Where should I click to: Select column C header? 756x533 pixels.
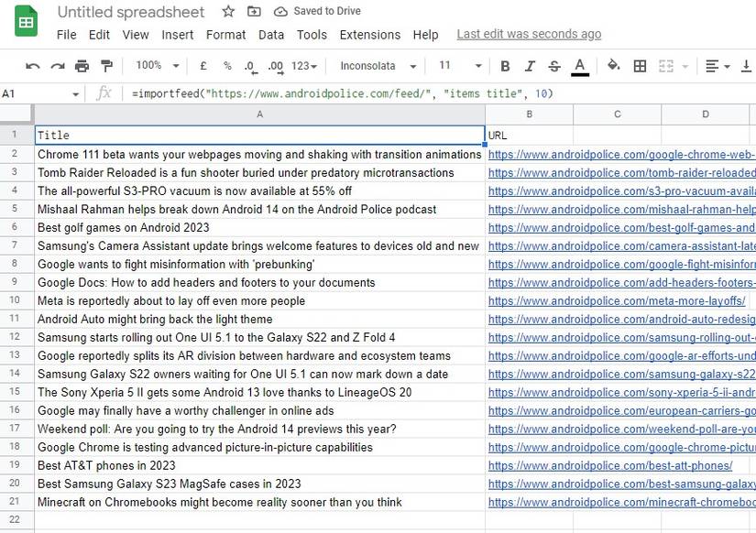point(617,114)
